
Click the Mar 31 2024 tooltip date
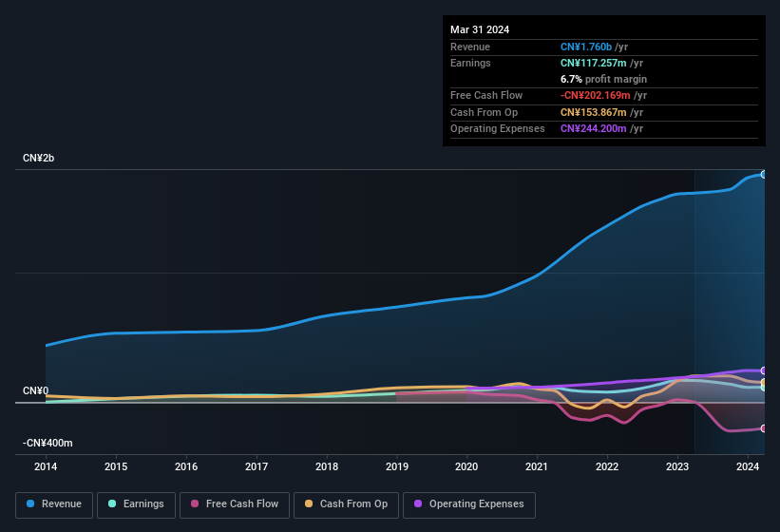[x=480, y=29]
